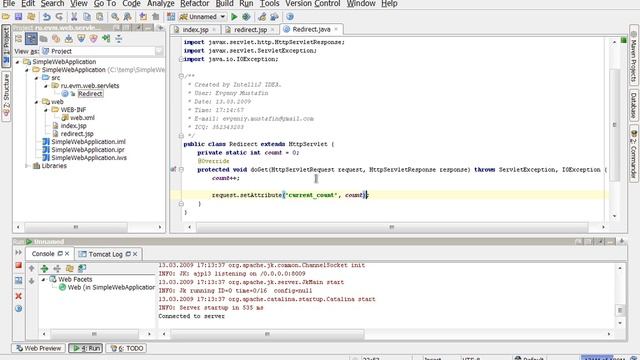The image size is (640, 360).
Task: Switch to the index.jsp editor tab
Action: click(196, 30)
